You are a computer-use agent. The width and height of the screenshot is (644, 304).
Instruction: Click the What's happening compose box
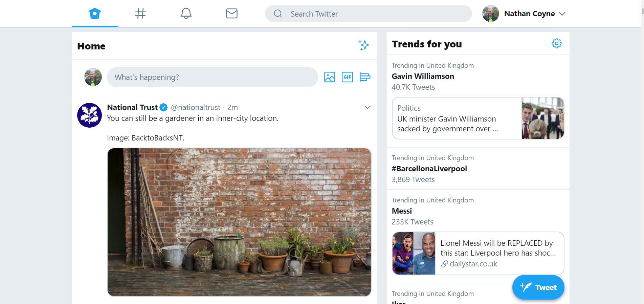click(212, 77)
